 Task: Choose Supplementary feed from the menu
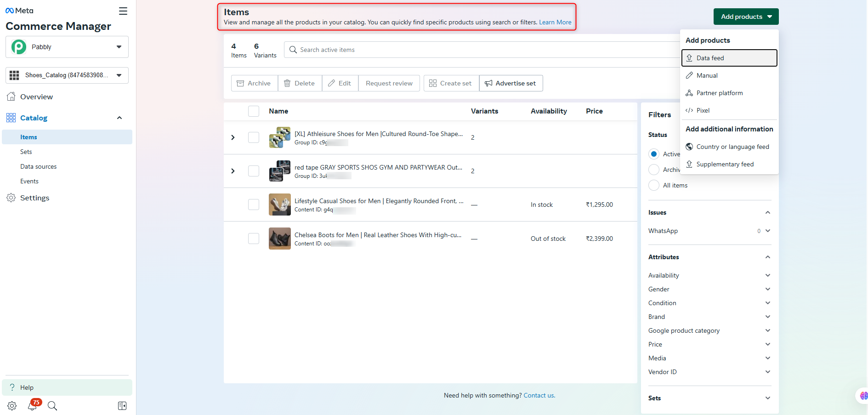(729, 164)
